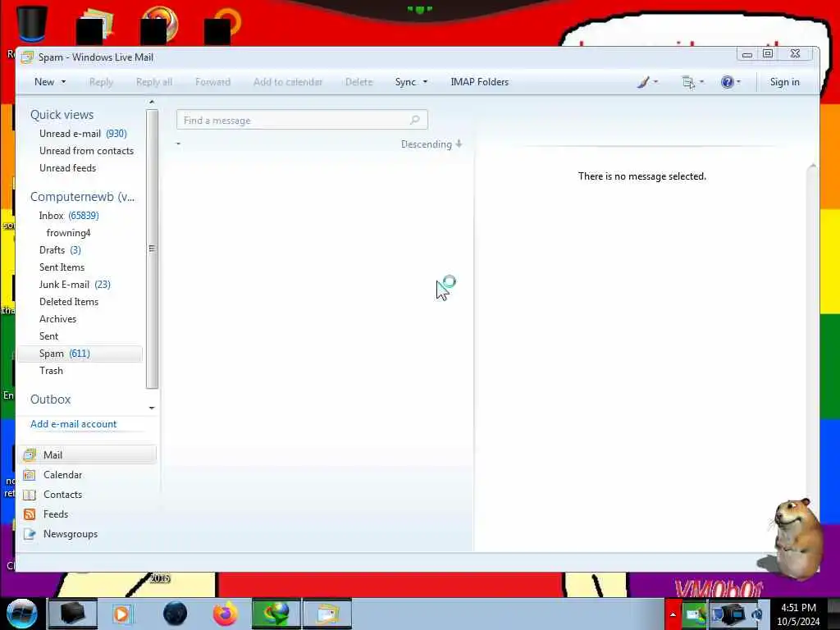Click the Feeds RSS icon
840x630 pixels.
(30, 514)
